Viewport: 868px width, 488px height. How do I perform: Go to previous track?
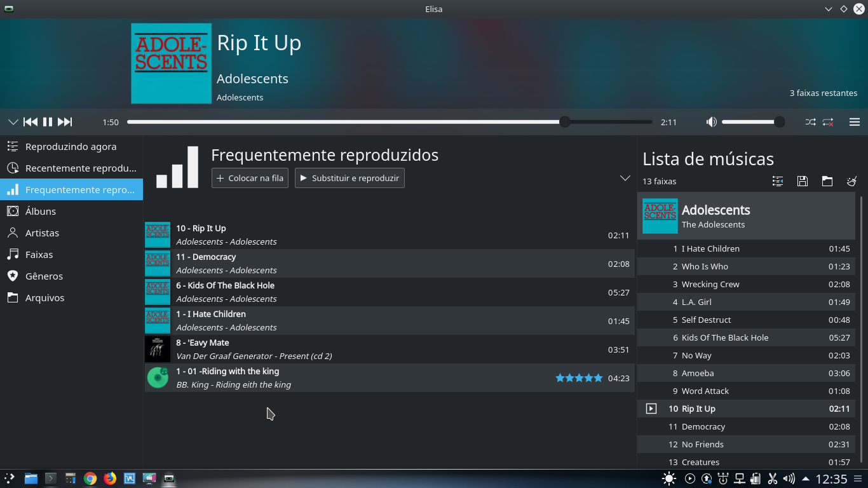click(30, 122)
